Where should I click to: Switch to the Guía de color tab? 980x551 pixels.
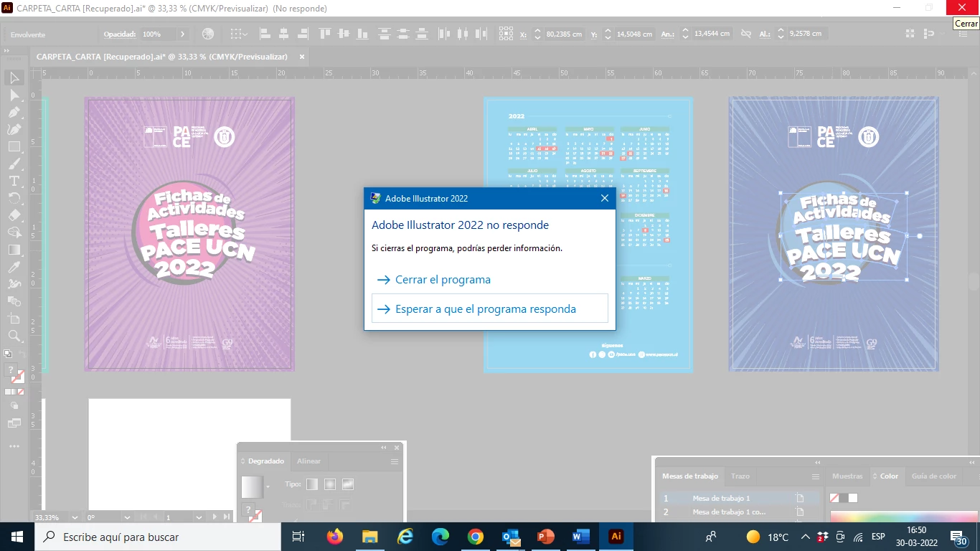[933, 476]
